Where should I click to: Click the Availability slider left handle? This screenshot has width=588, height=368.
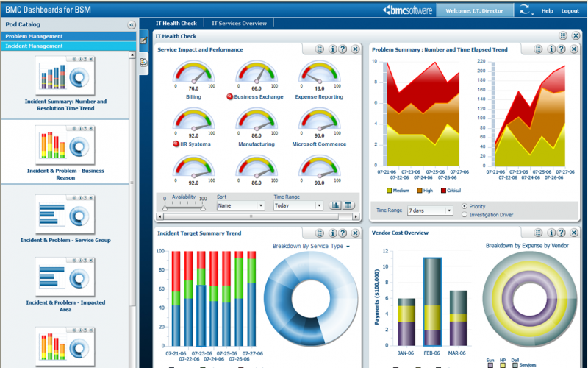click(165, 208)
